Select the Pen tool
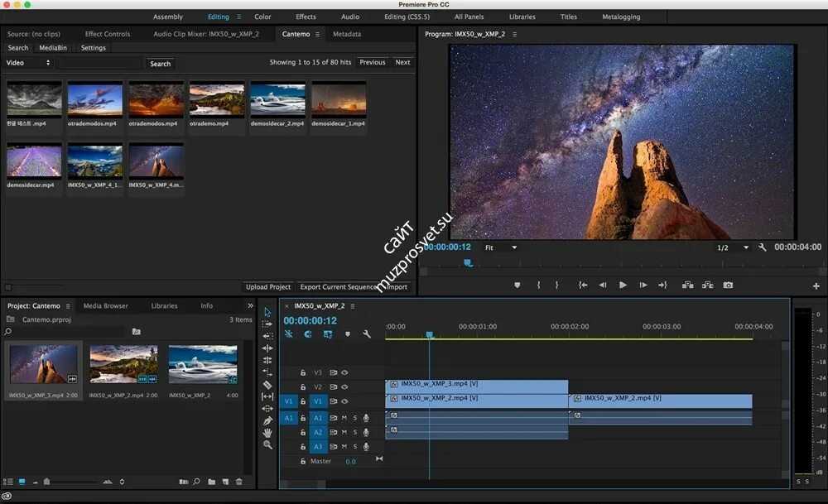Screen dimensions: 828x504 (x=267, y=420)
